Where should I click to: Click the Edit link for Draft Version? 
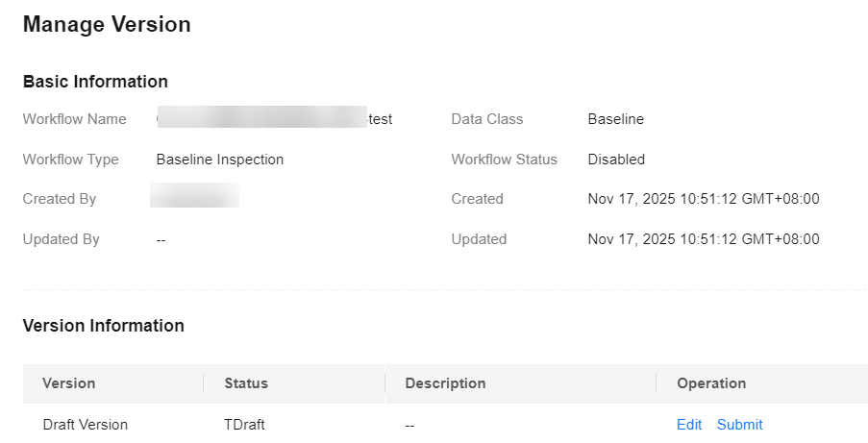[689, 425]
